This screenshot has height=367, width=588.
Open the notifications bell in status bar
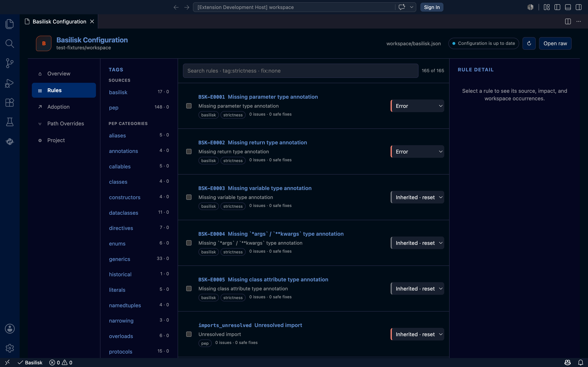pyautogui.click(x=580, y=362)
